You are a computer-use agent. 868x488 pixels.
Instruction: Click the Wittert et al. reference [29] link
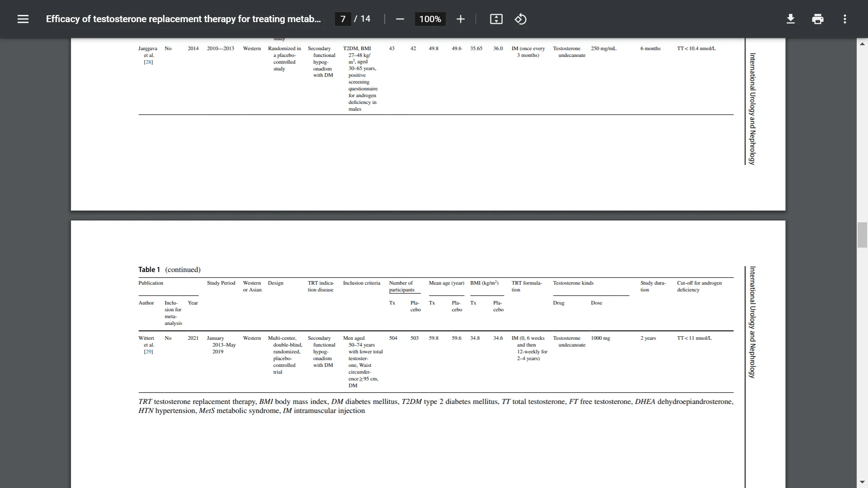tap(148, 352)
